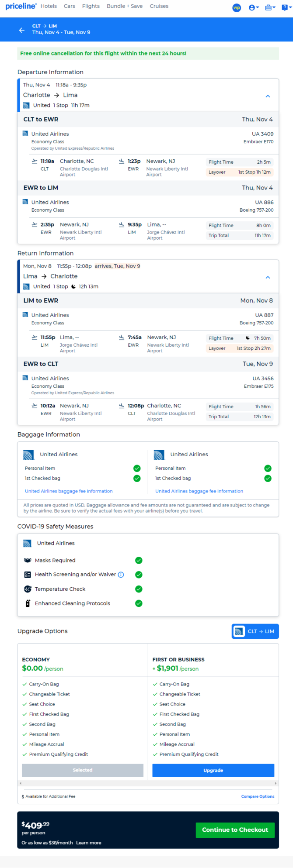Open the help question-mark dropdown

pos(286,7)
